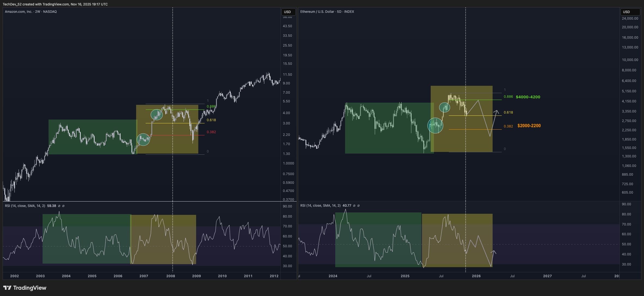Click the TradingView logo icon

7,288
